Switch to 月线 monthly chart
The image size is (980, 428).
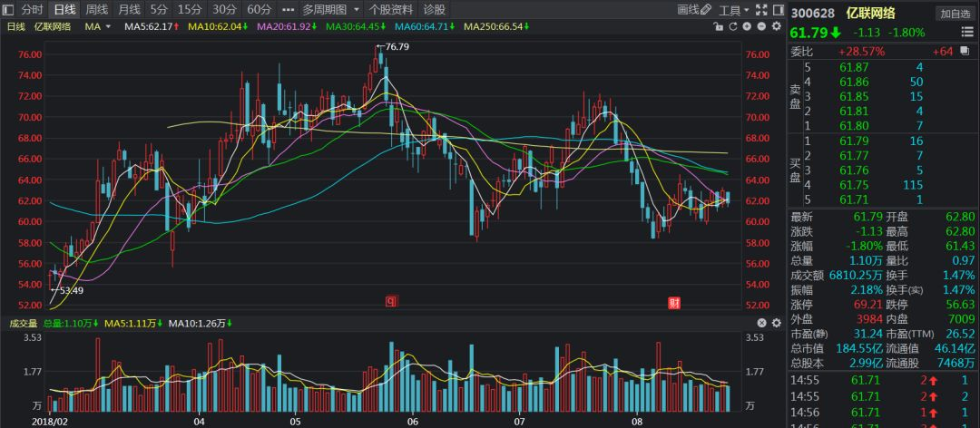[130, 9]
